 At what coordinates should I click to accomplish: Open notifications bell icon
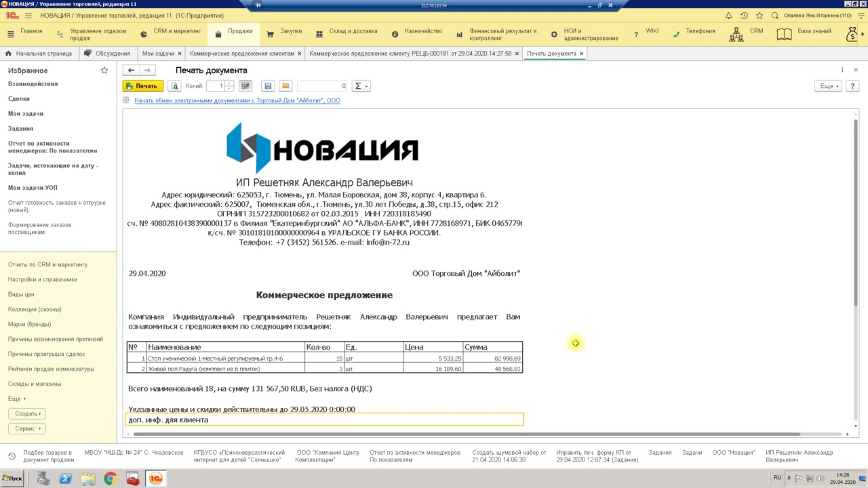(x=729, y=16)
